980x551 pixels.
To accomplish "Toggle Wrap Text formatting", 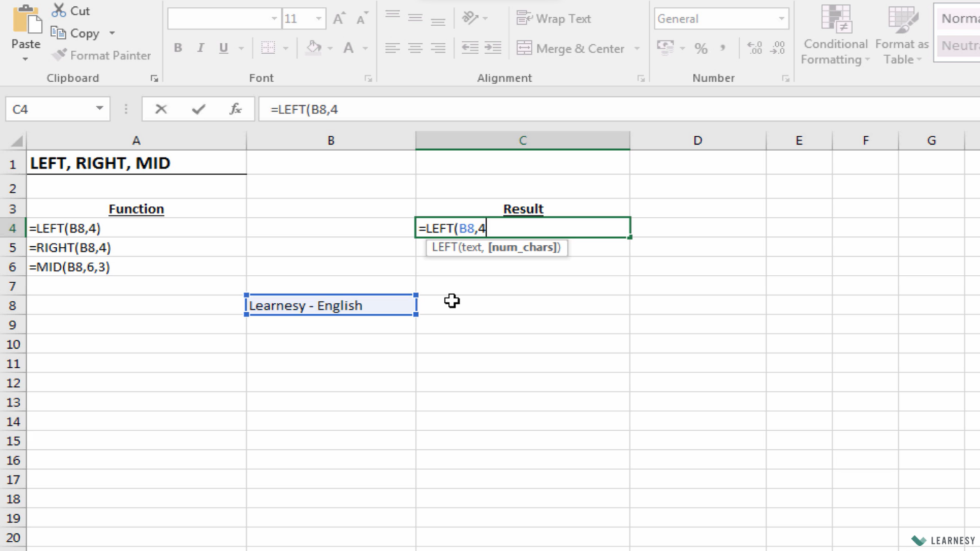I will 554,18.
